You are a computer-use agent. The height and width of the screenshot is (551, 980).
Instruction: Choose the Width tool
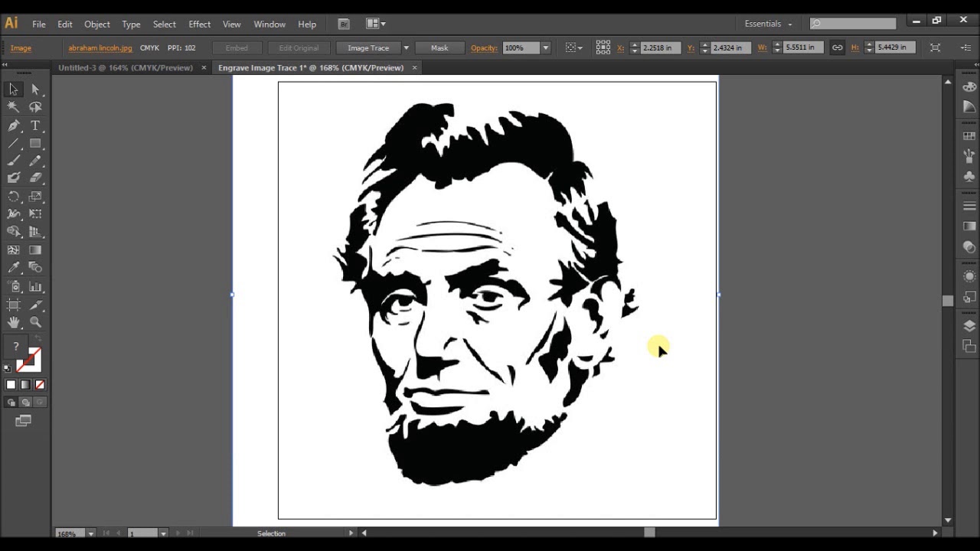[14, 214]
